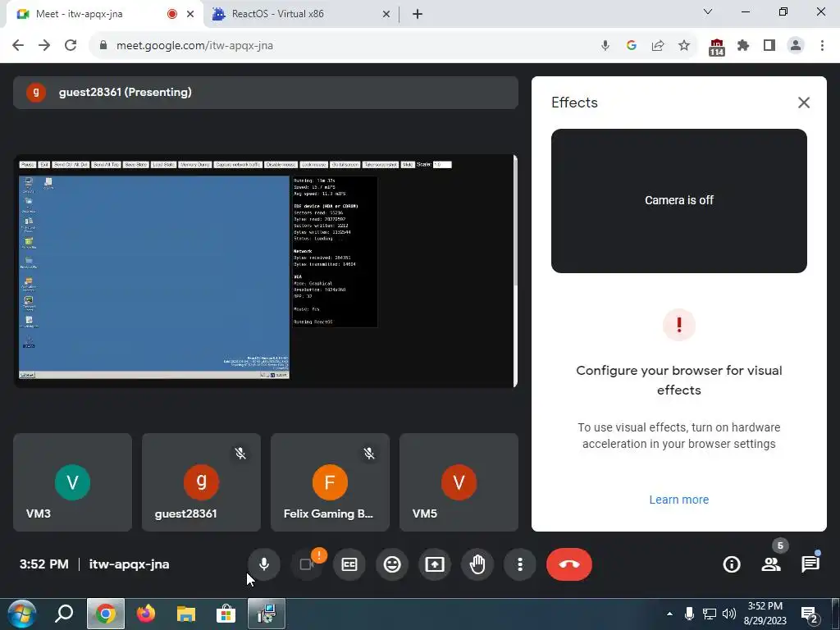Open the red extension with 114 badge
This screenshot has height=630, width=840.
tap(717, 47)
